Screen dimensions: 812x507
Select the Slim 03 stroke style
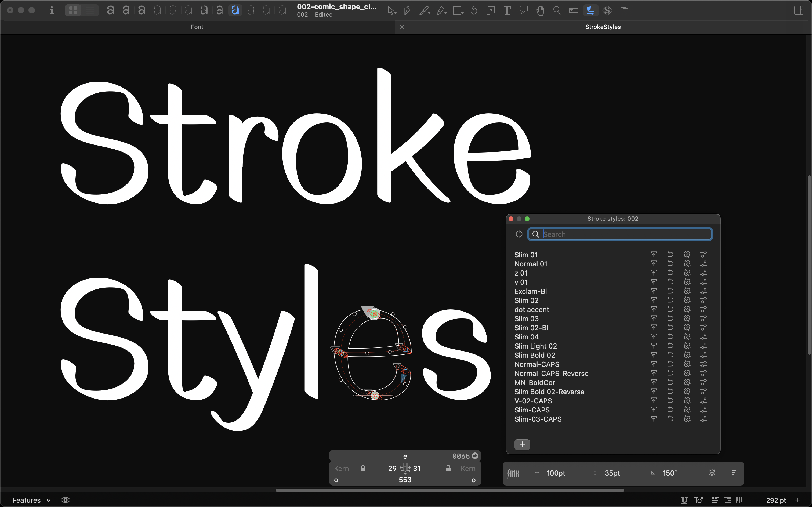(526, 318)
